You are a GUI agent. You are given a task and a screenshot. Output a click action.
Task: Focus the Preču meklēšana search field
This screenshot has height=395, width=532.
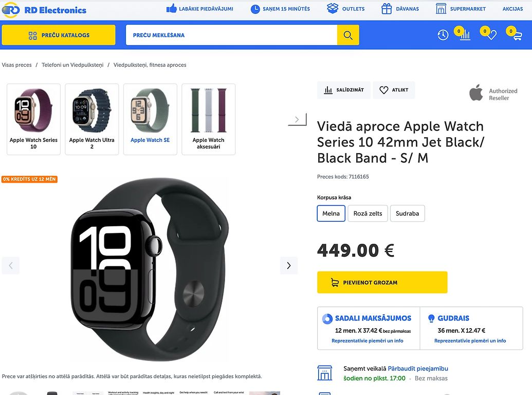(x=231, y=35)
